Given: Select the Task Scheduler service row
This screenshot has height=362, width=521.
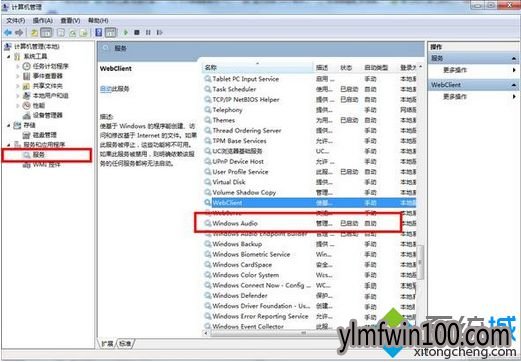Looking at the screenshot, I should click(309, 89).
